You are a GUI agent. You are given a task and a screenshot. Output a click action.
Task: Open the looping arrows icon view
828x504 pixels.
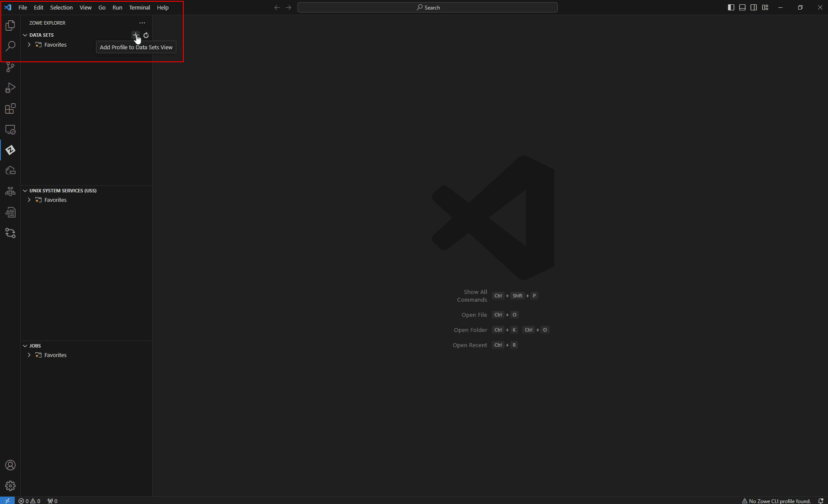tap(10, 233)
